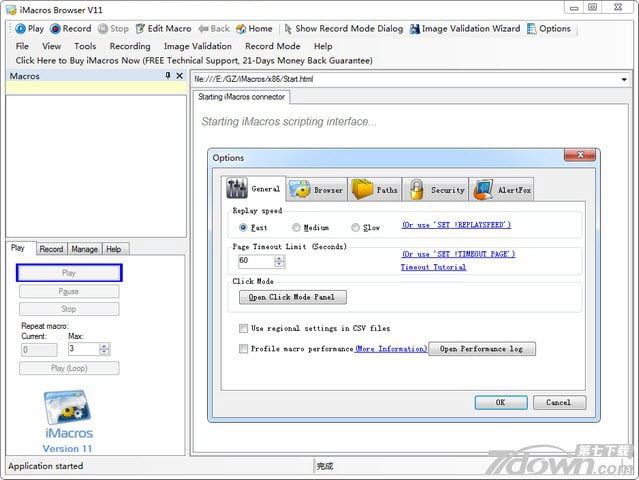
Task: Click the Stop toolbar icon
Action: pos(113,29)
